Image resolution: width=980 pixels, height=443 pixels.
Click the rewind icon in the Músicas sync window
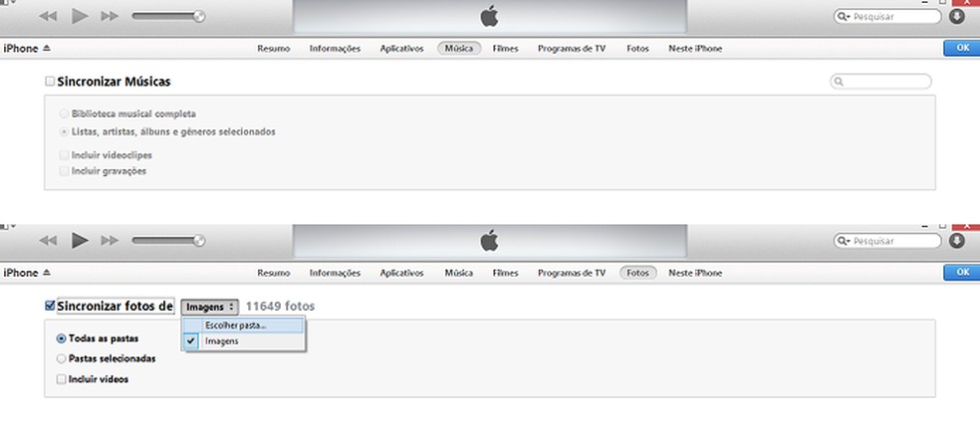coord(48,17)
